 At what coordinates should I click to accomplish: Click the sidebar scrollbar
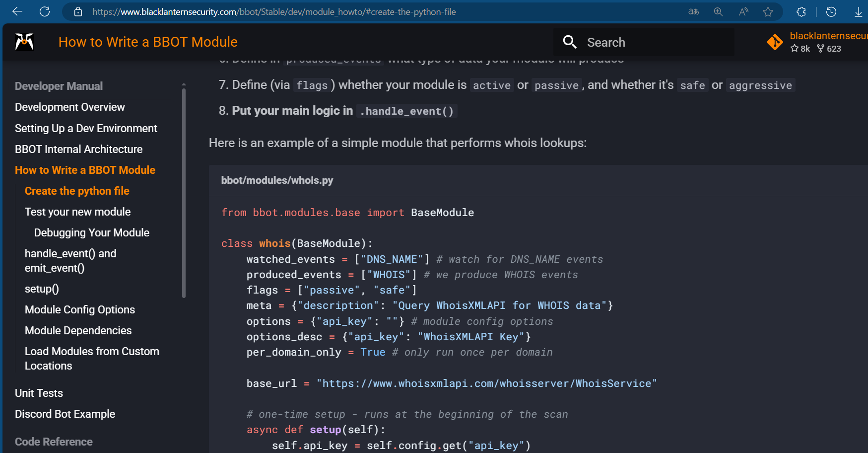pyautogui.click(x=184, y=193)
